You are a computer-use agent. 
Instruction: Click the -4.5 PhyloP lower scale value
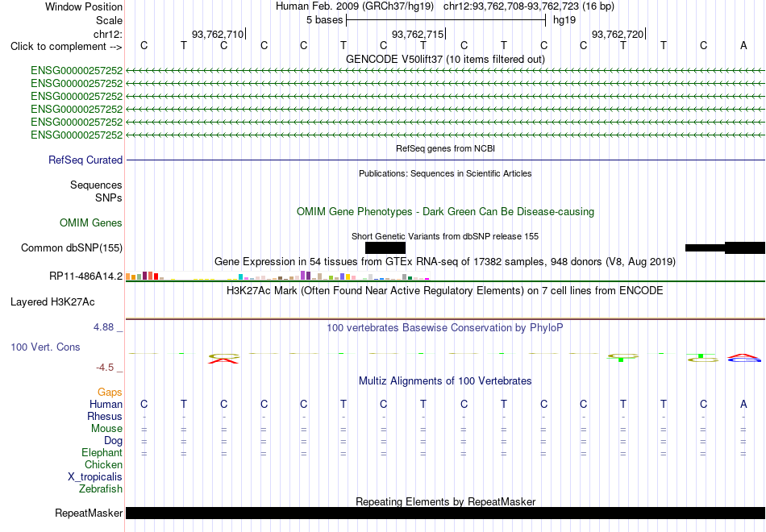tap(105, 368)
